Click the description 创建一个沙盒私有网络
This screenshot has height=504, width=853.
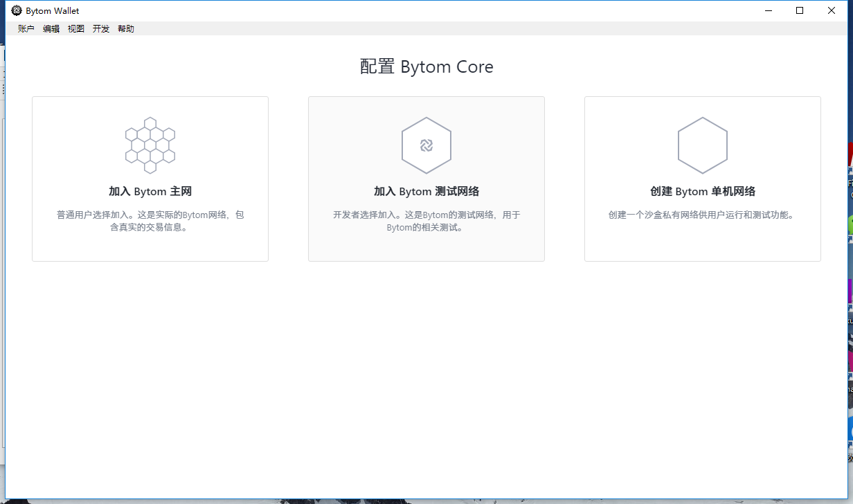pyautogui.click(x=703, y=215)
